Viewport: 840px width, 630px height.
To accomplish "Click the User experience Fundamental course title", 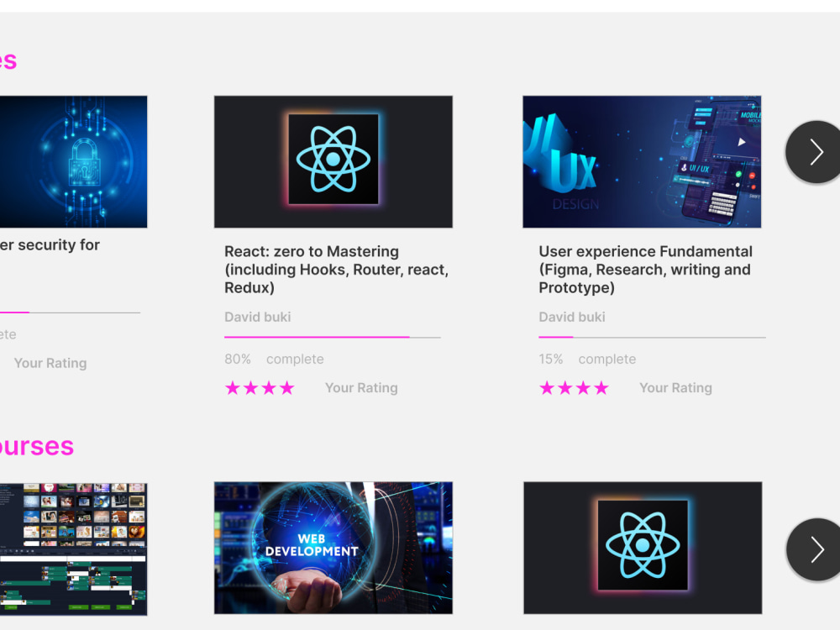I will (645, 270).
